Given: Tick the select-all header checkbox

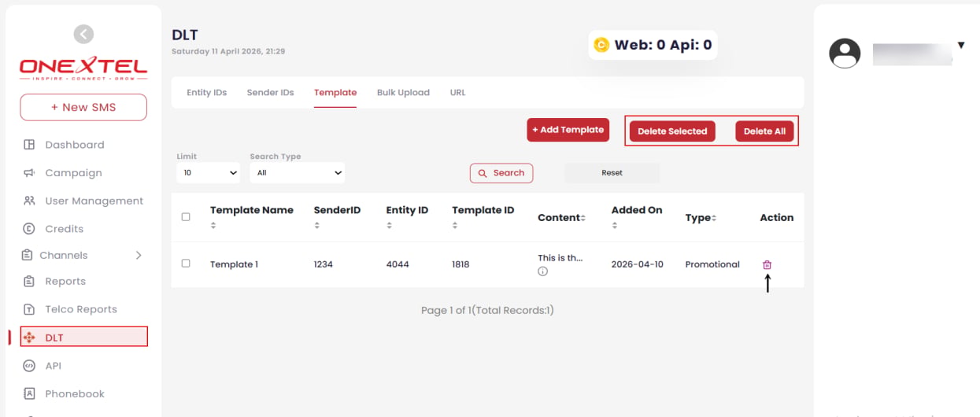Looking at the screenshot, I should coord(186,216).
